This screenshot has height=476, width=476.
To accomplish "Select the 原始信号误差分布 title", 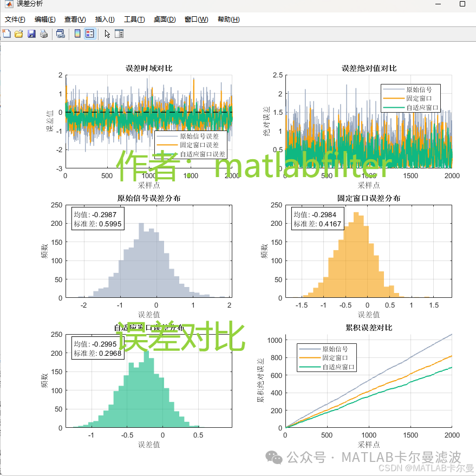I will coord(149,198).
